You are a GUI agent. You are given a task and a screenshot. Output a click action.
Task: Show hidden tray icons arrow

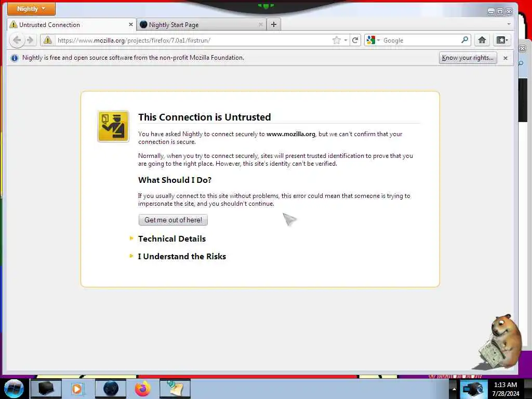pyautogui.click(x=454, y=389)
